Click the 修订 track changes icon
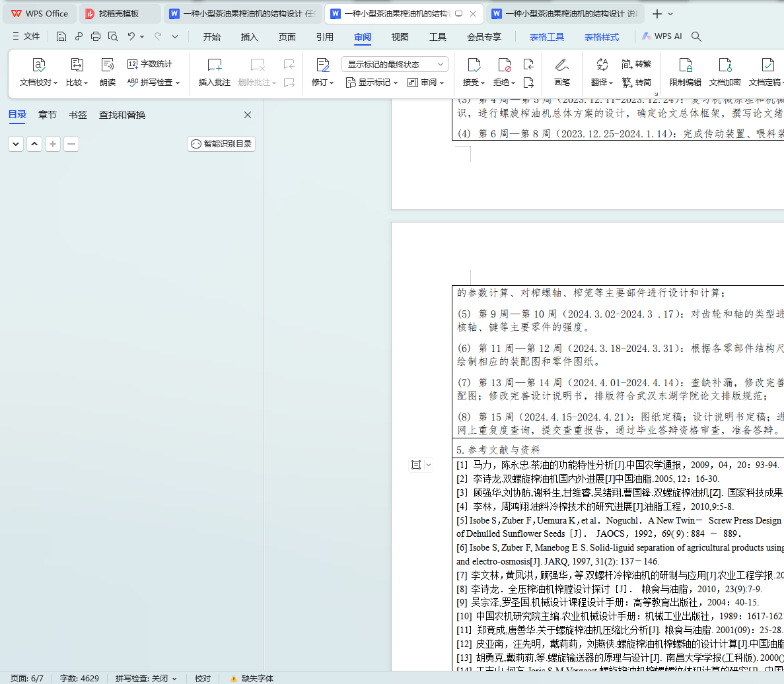784x684 pixels. click(323, 65)
